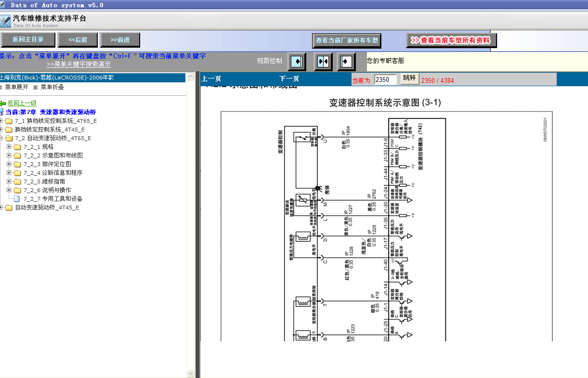Image resolution: width=588 pixels, height=378 pixels.
Task: Click the list icon beside 菜单折叠
Action: (x=36, y=88)
